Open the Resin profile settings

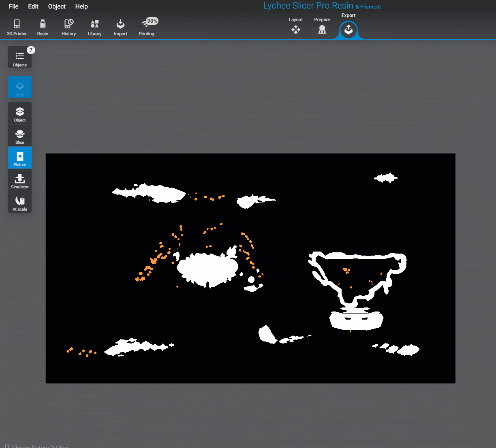[43, 27]
